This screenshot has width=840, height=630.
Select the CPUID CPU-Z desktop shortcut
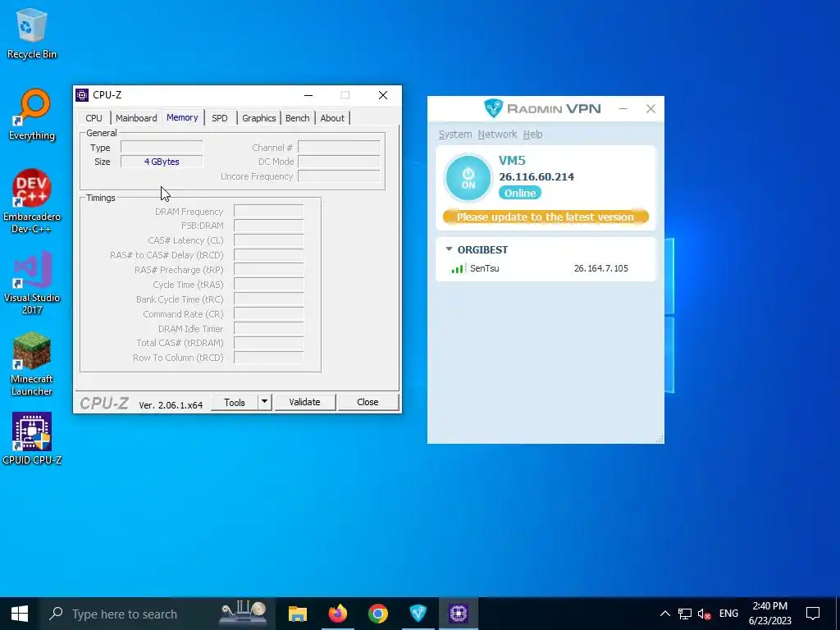(x=32, y=438)
